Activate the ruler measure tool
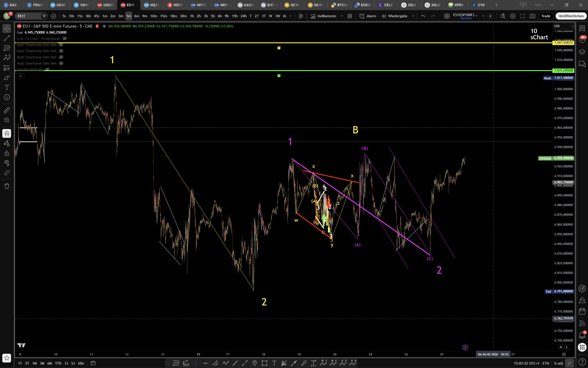 click(7, 110)
